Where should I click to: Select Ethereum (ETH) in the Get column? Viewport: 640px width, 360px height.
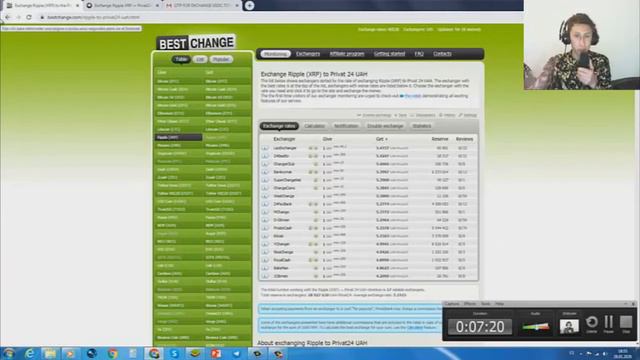(227, 113)
